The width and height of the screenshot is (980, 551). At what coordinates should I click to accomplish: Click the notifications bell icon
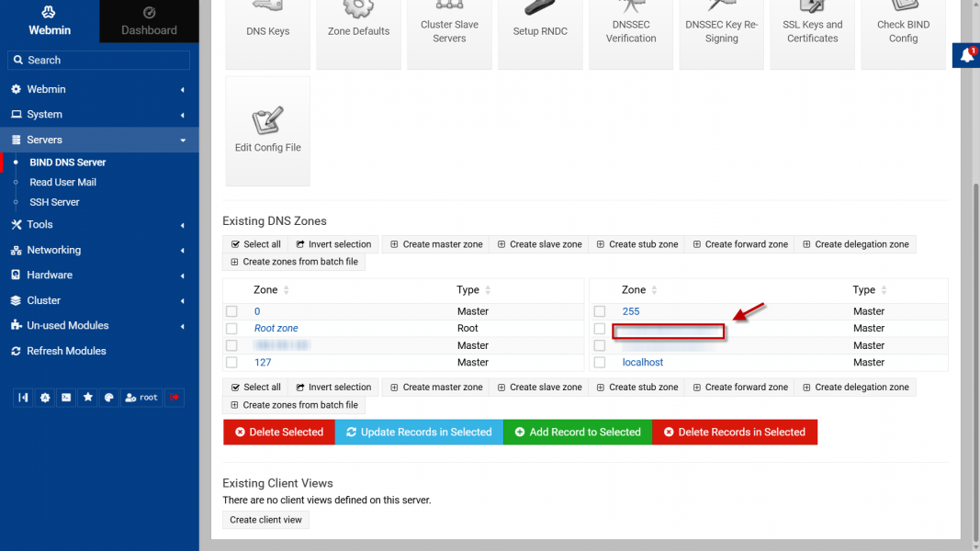click(x=967, y=55)
